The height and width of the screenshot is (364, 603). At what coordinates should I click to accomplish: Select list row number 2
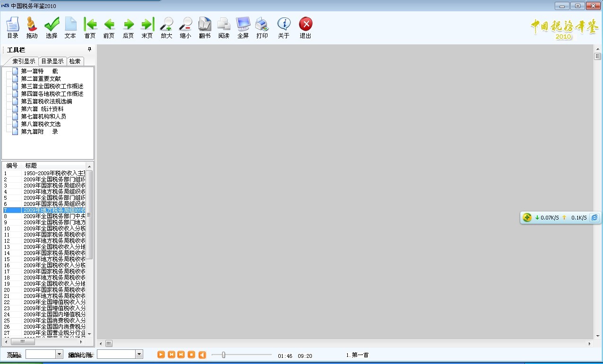tap(44, 179)
